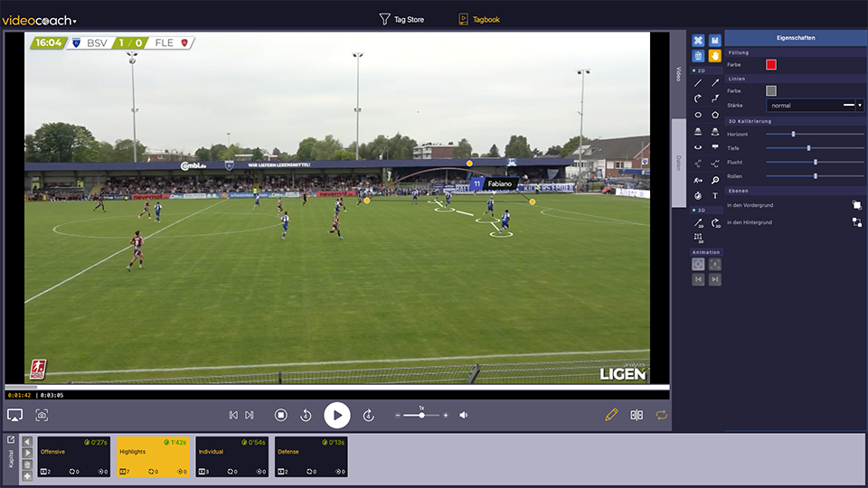Select the 2D straight line tool
This screenshot has width=868, height=488.
point(698,83)
